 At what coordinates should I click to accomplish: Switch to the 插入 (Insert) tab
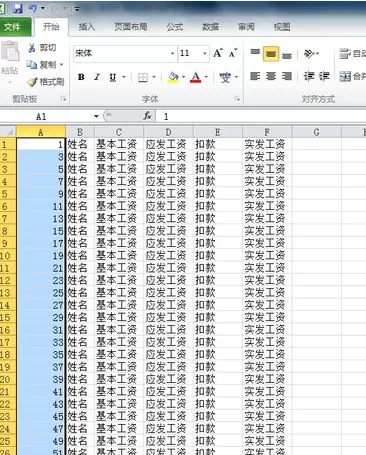click(x=87, y=27)
